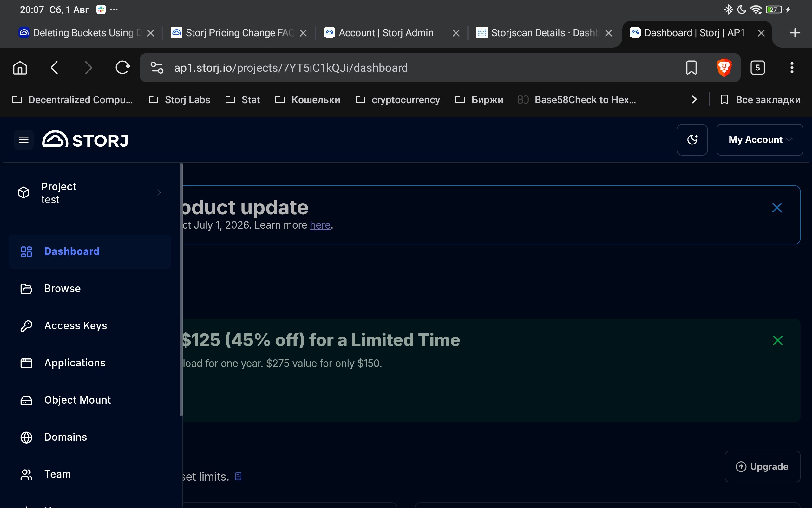
Task: Follow the 'here' learn more link
Action: tap(320, 225)
